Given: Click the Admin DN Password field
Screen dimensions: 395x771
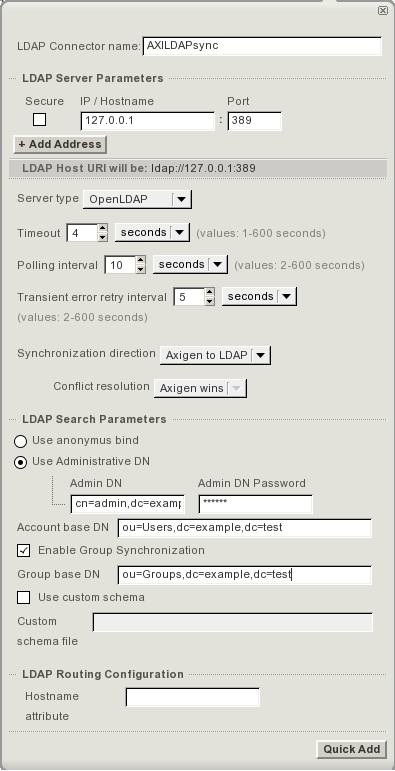Looking at the screenshot, I should tap(256, 504).
